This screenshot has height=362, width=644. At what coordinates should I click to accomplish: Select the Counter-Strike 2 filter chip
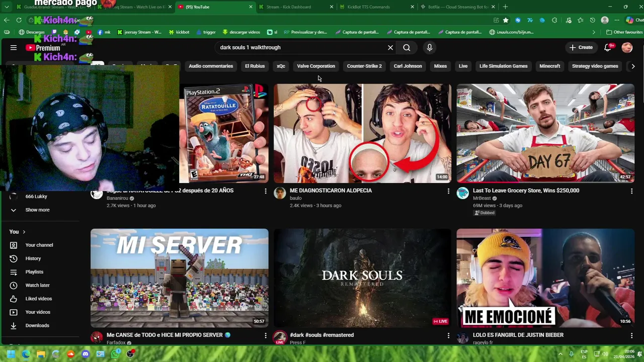364,66
